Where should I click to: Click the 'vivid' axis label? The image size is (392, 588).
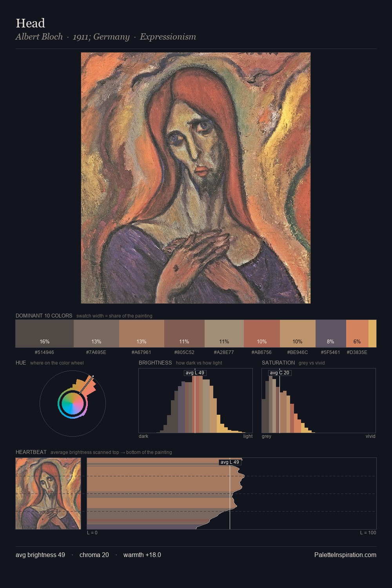[x=370, y=436]
